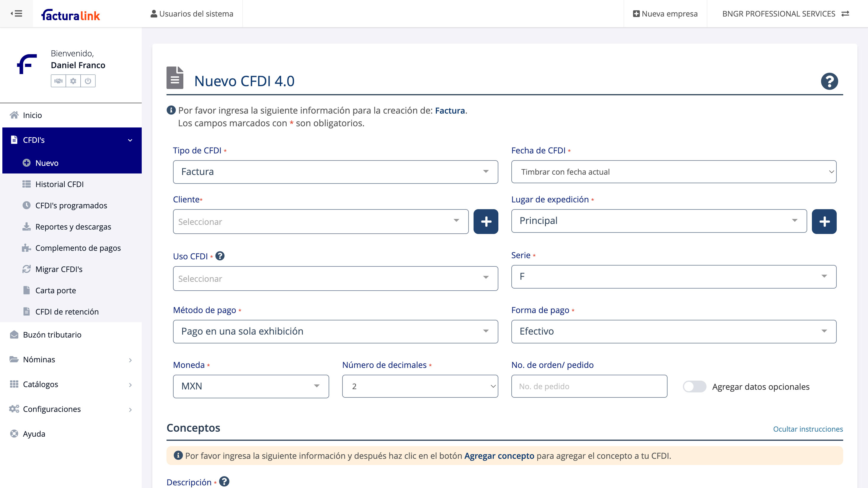The height and width of the screenshot is (488, 868).
Task: Open the Forma de pago dropdown
Action: [x=673, y=331]
